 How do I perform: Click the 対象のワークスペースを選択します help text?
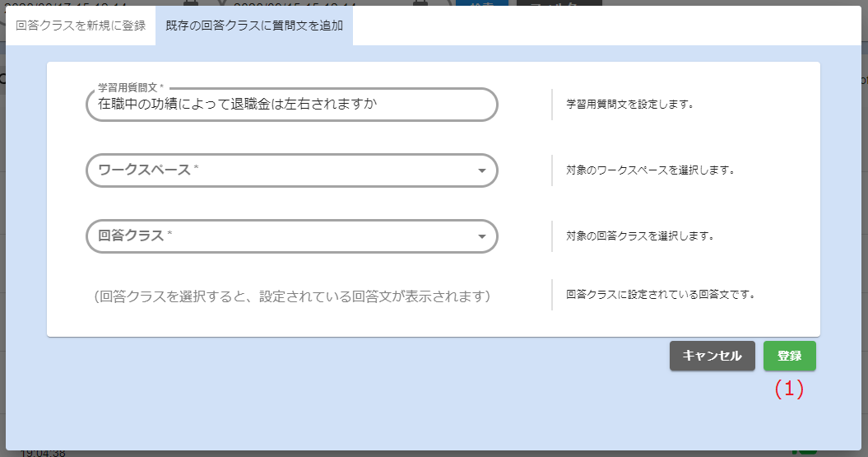tap(650, 171)
